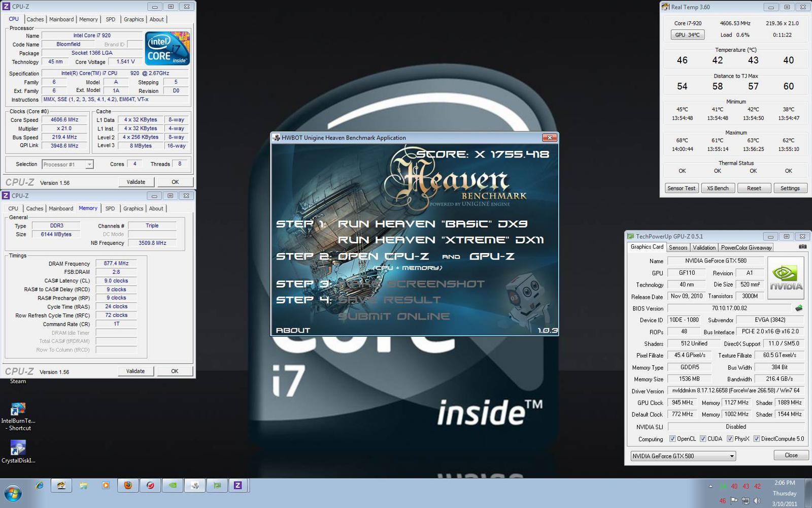Screen dimensions: 812x508
Task: Click the Name field Intel Core i7 920
Action: 92,36
